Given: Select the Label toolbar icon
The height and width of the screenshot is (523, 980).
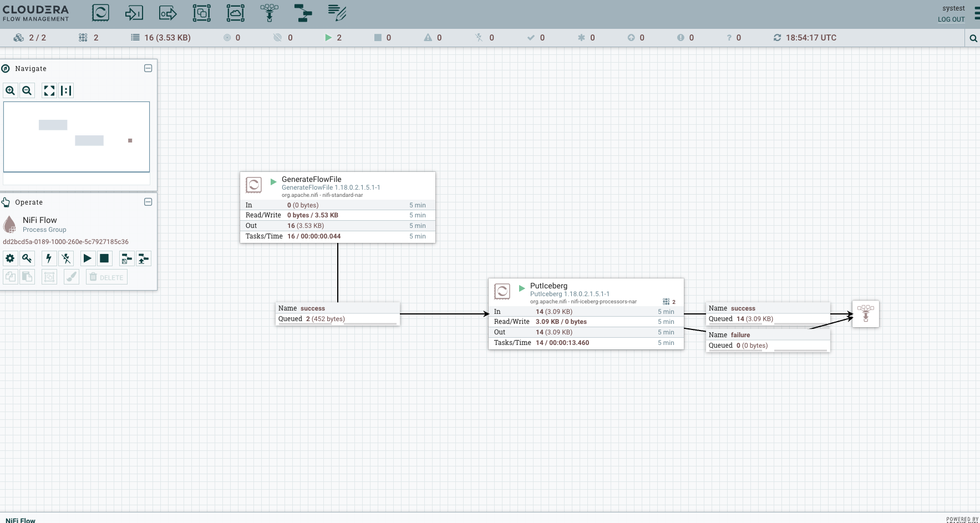Looking at the screenshot, I should (x=337, y=13).
